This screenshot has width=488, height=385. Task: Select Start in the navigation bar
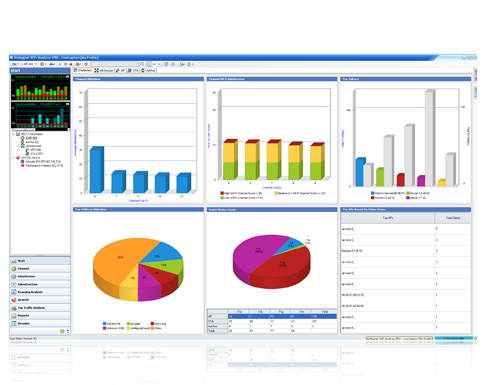40,261
